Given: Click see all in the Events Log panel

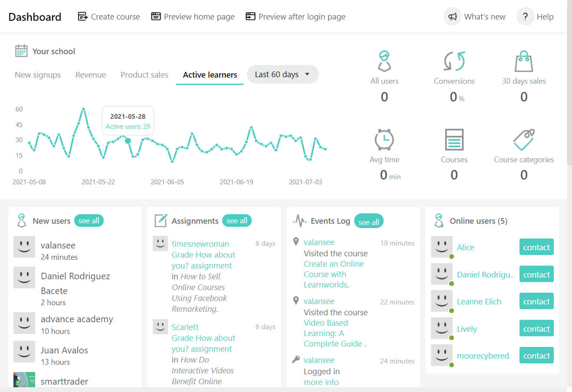Looking at the screenshot, I should (368, 221).
